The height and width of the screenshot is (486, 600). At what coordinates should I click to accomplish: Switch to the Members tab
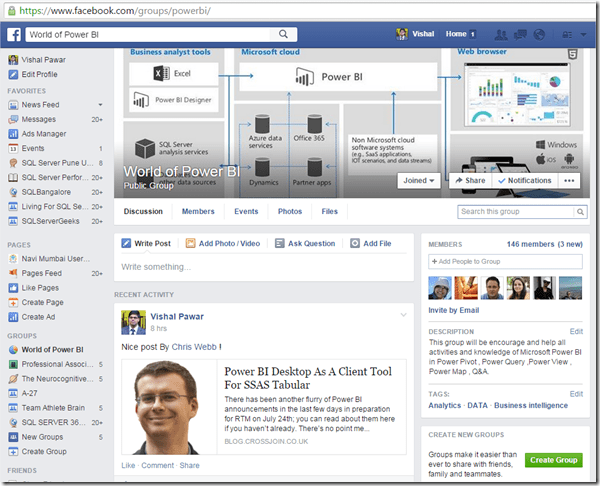tap(197, 212)
